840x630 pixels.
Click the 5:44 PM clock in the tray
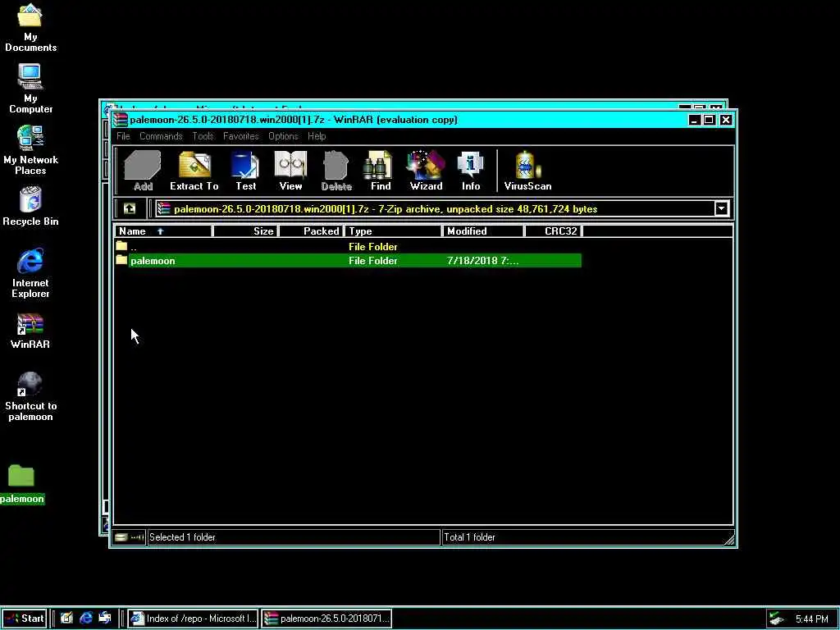pyautogui.click(x=811, y=619)
